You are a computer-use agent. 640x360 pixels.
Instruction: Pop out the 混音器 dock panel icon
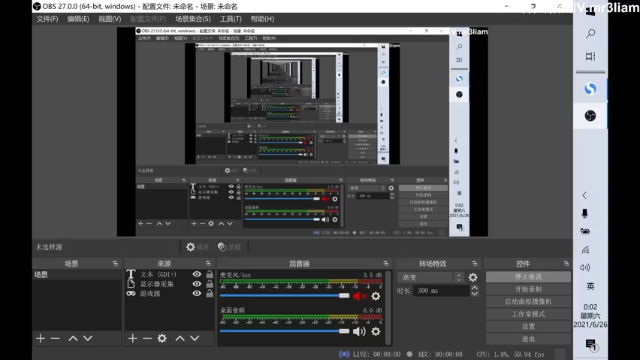386,264
